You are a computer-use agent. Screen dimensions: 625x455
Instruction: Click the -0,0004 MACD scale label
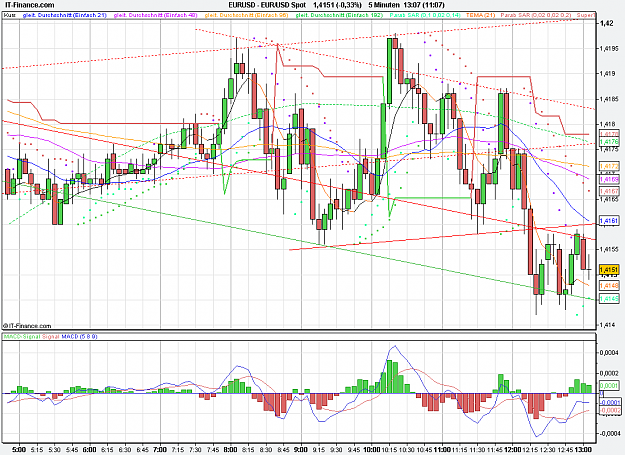[610, 433]
